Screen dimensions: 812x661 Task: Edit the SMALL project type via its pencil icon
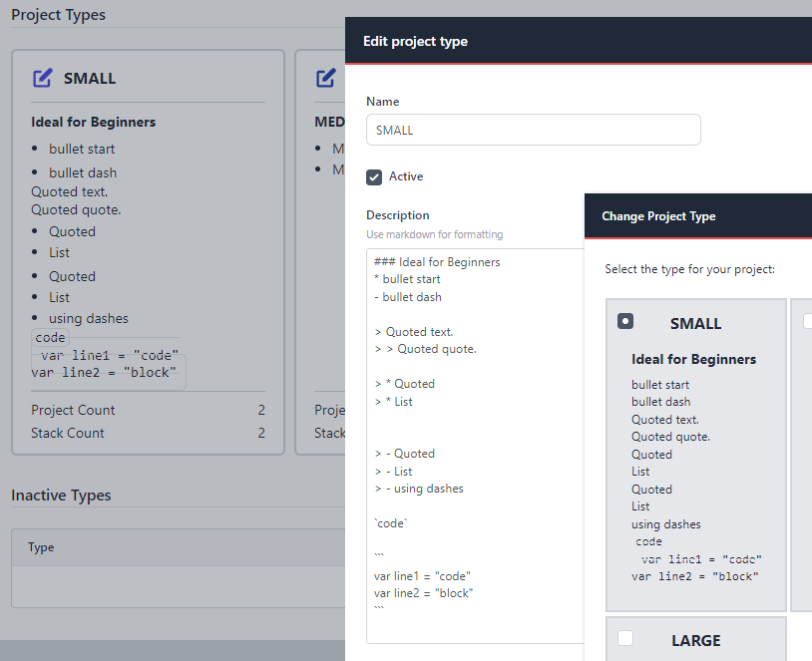click(41, 78)
